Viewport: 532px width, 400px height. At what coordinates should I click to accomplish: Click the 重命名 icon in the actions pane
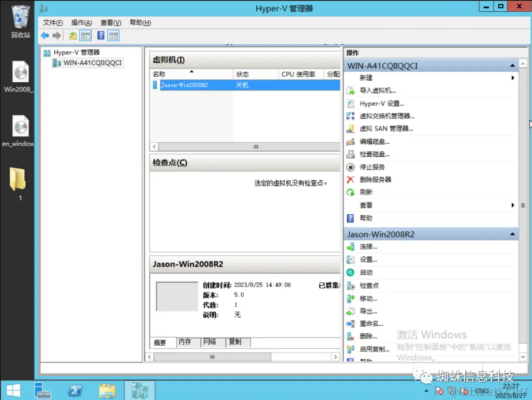(351, 324)
